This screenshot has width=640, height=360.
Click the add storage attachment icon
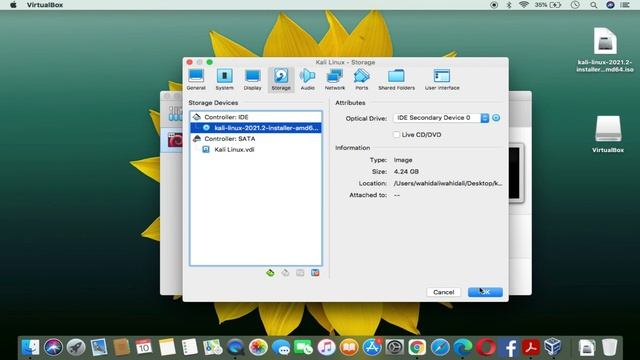click(x=300, y=273)
